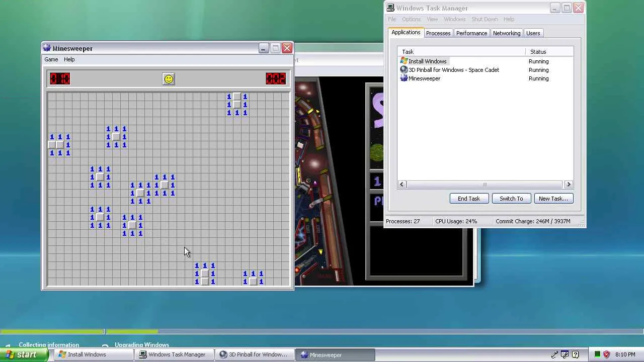Open Task Manager's Help menu

pyautogui.click(x=509, y=19)
